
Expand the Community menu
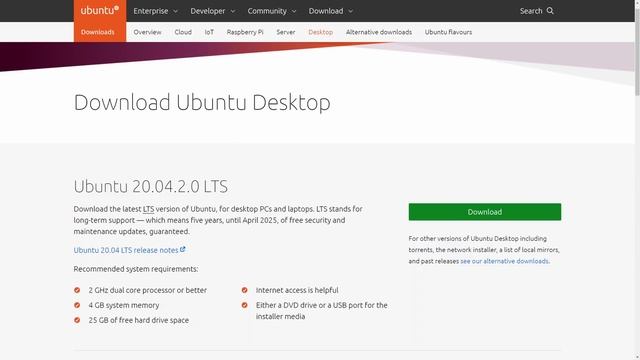pos(272,11)
